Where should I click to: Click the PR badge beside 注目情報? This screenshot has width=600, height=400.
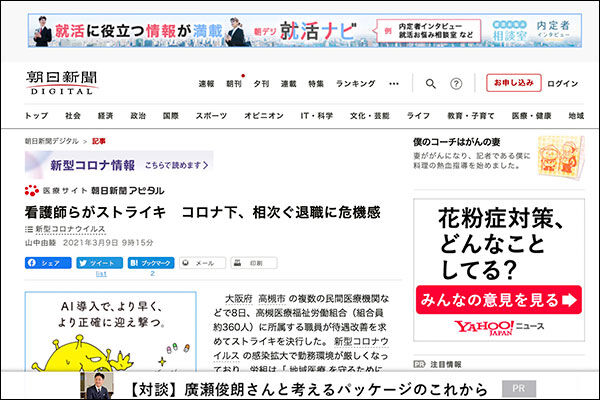click(x=419, y=364)
